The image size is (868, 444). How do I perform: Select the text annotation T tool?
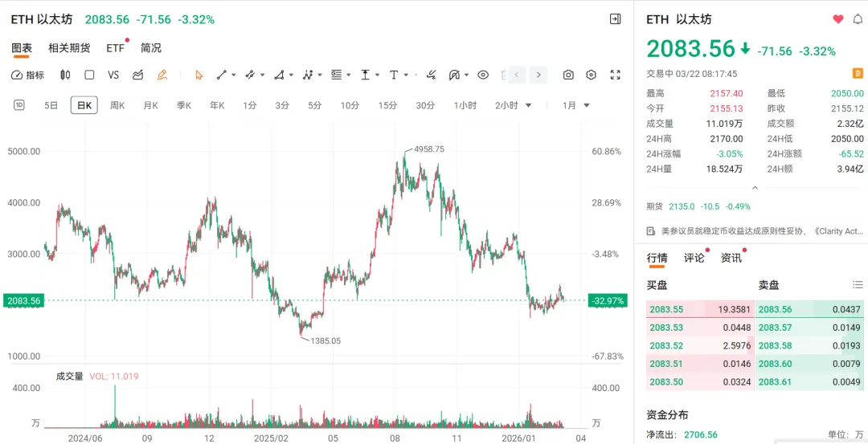click(394, 75)
